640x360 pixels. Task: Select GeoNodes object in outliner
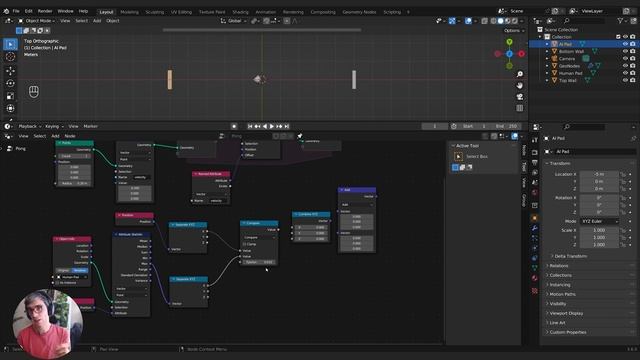(x=569, y=66)
